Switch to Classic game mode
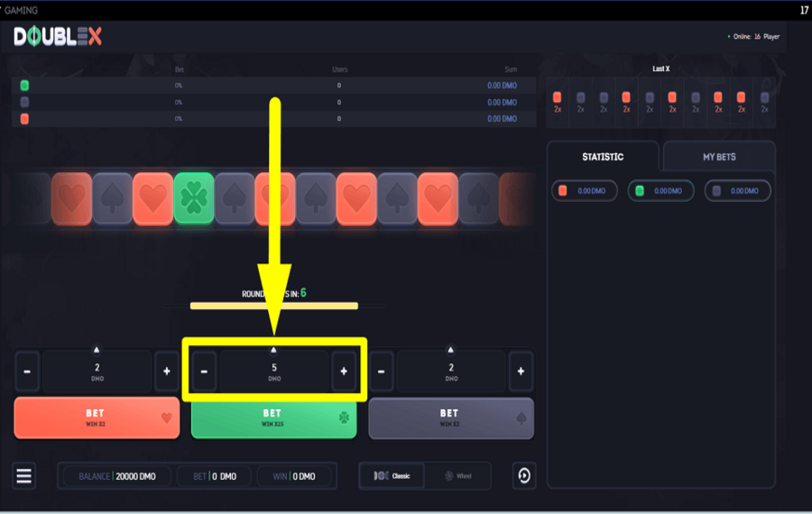 pyautogui.click(x=392, y=476)
